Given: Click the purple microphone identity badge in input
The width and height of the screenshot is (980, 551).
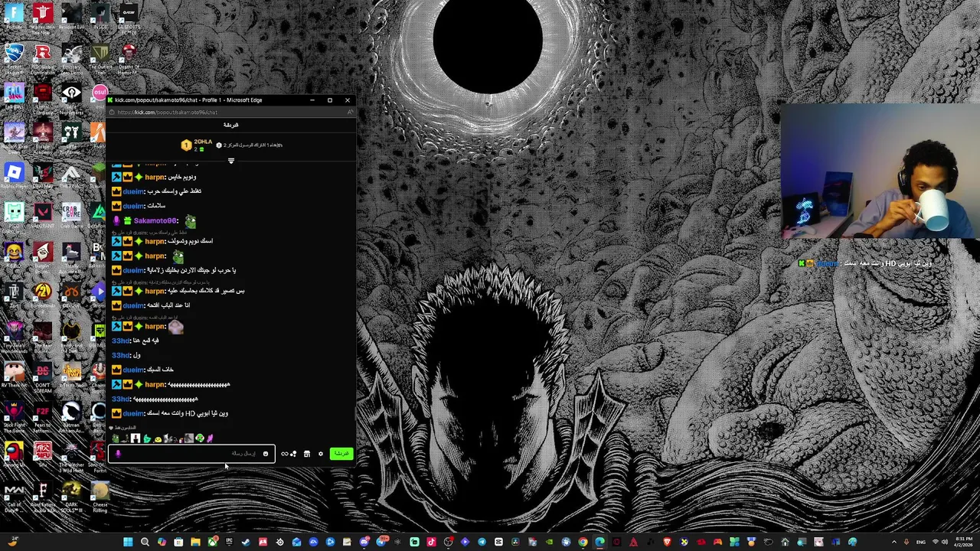Looking at the screenshot, I should click(x=118, y=454).
